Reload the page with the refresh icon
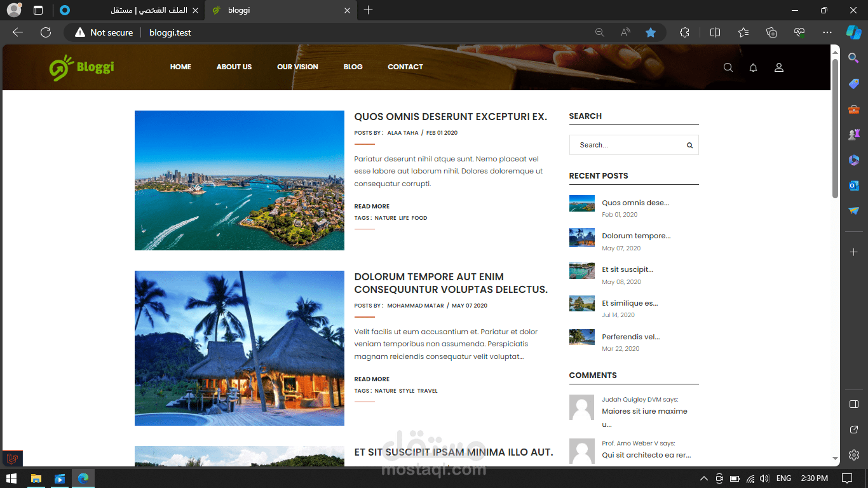Screen dimensions: 868x488 pos(46,32)
